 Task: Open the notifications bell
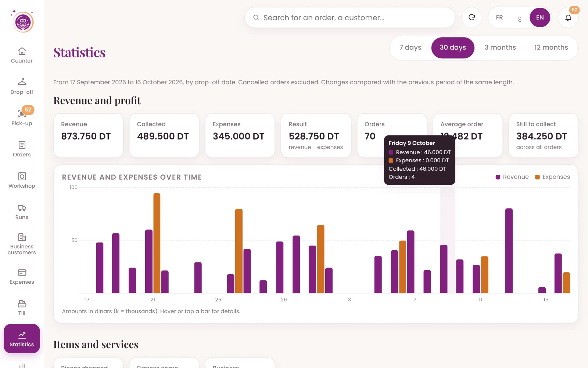[x=568, y=17]
